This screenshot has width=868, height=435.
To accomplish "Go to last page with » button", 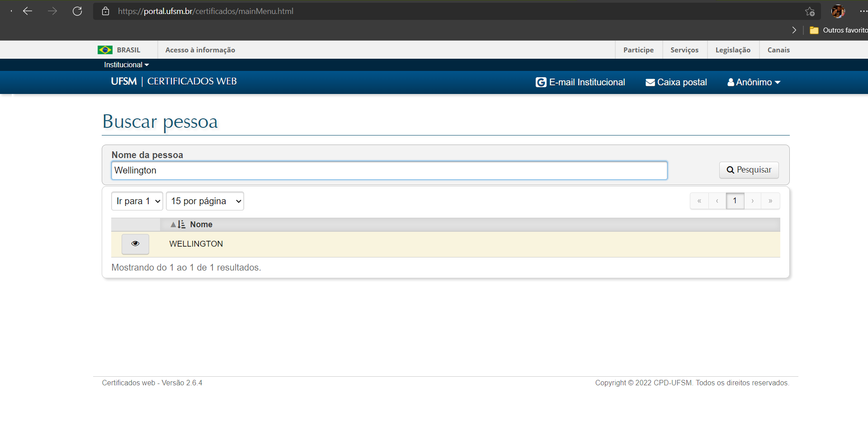I will pyautogui.click(x=770, y=201).
